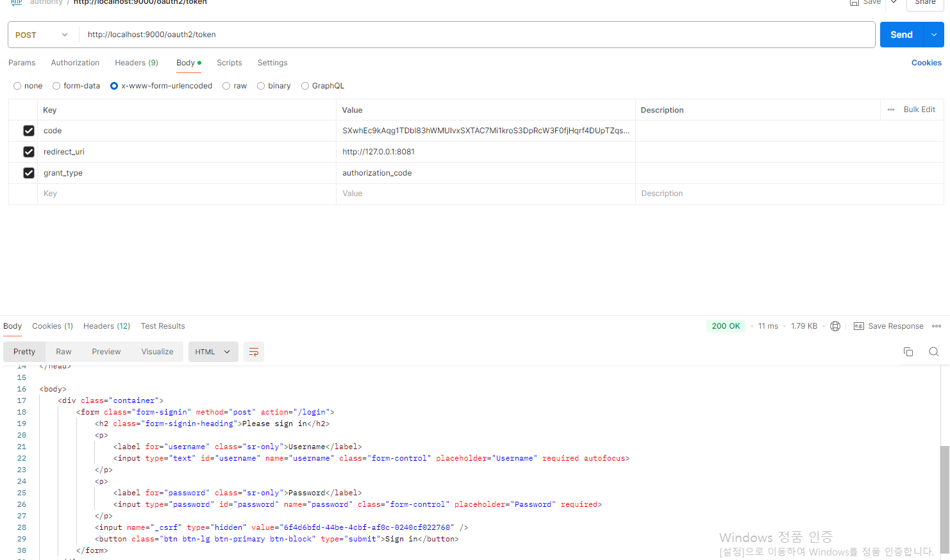Open the HTML format dropdown
Viewport: 950px width, 560px height.
click(213, 352)
